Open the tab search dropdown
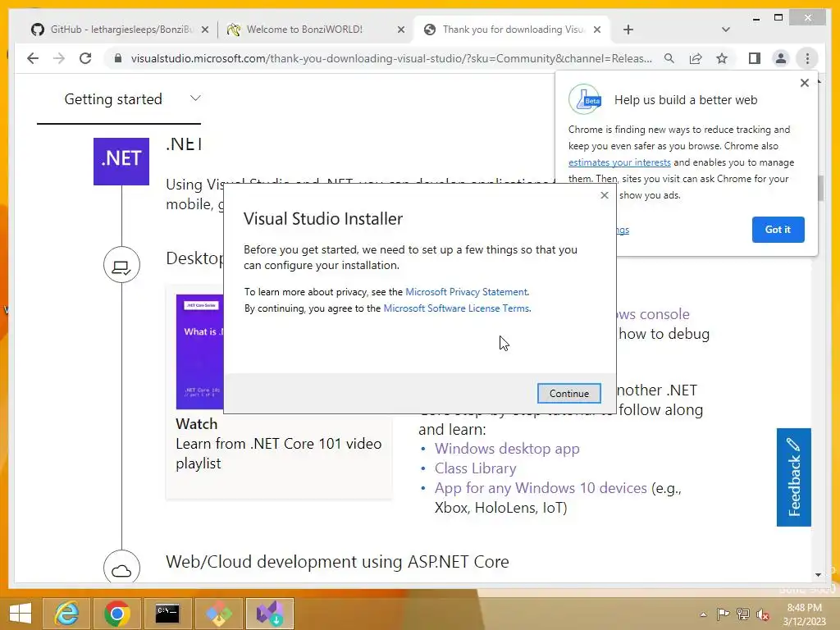 tap(726, 30)
